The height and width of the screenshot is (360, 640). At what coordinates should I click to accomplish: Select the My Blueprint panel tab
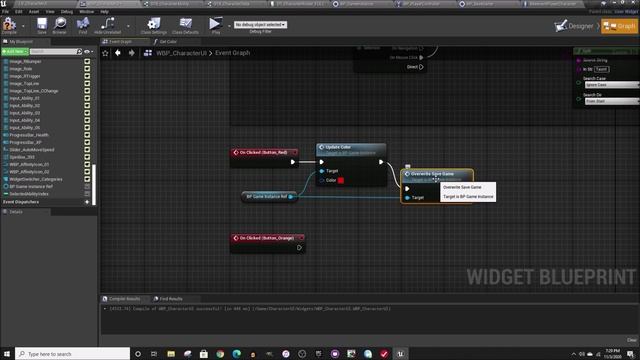21,42
